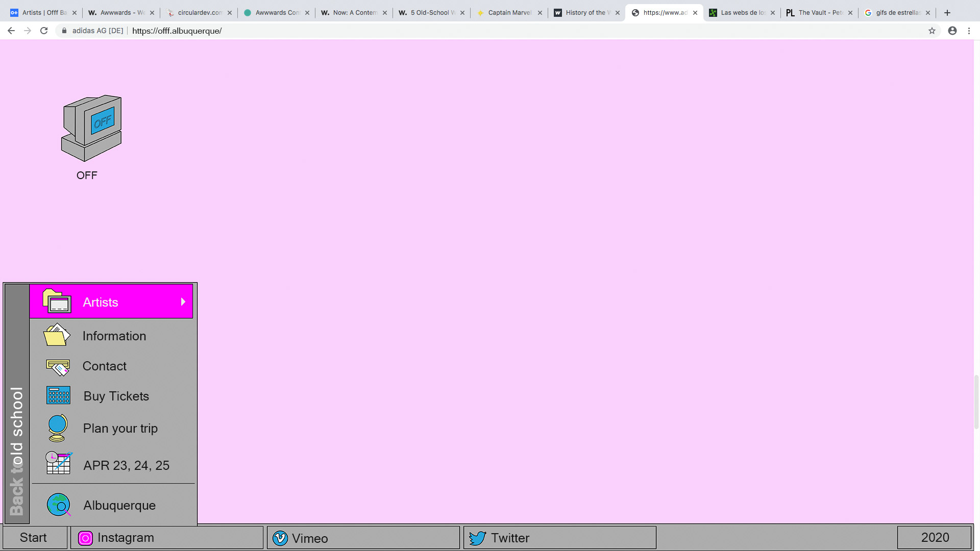Toggle the Start menu button
This screenshot has height=551, width=980.
pyautogui.click(x=34, y=538)
